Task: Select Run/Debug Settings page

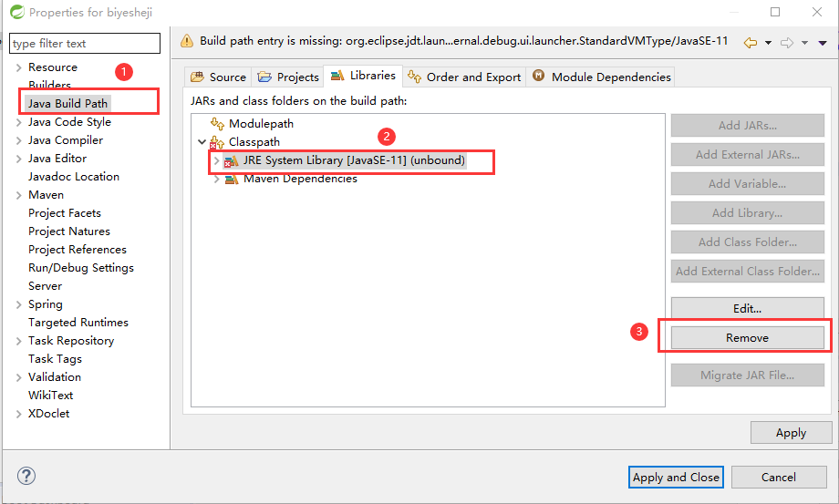Action: (x=81, y=268)
